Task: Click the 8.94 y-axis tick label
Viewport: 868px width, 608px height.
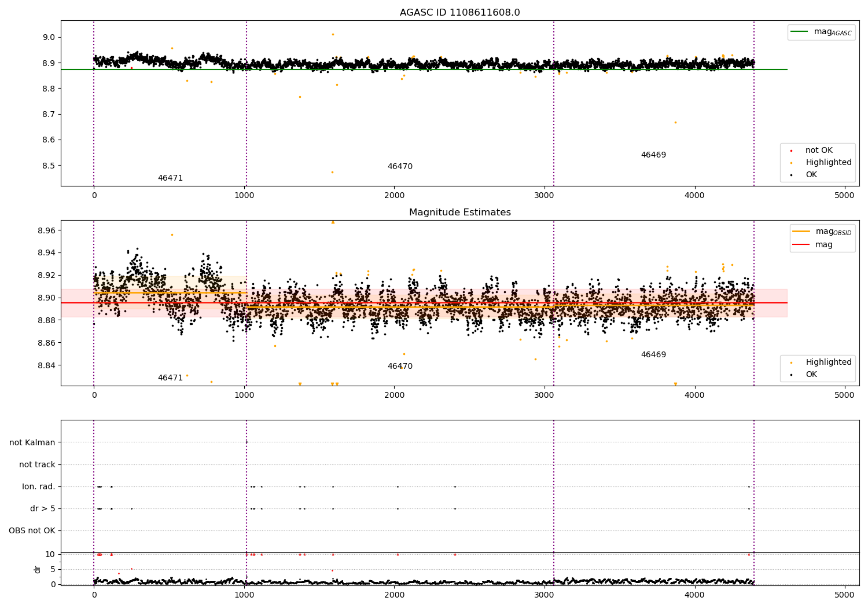Action: coord(46,253)
